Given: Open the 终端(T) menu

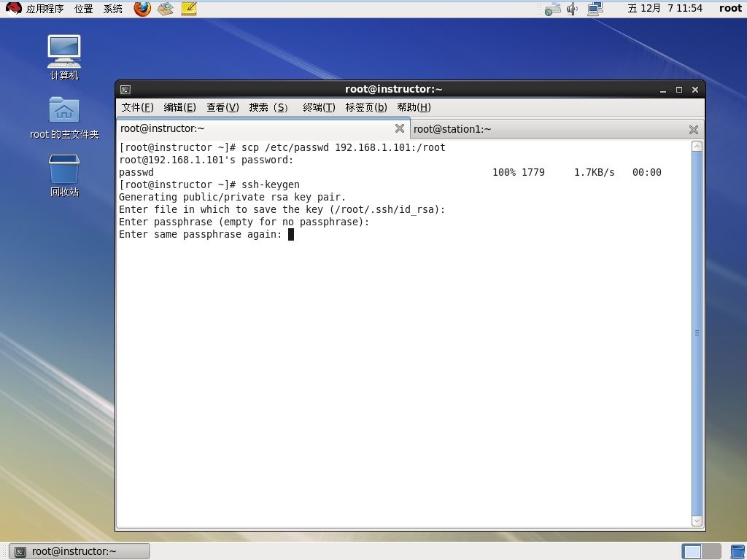Looking at the screenshot, I should pos(319,107).
